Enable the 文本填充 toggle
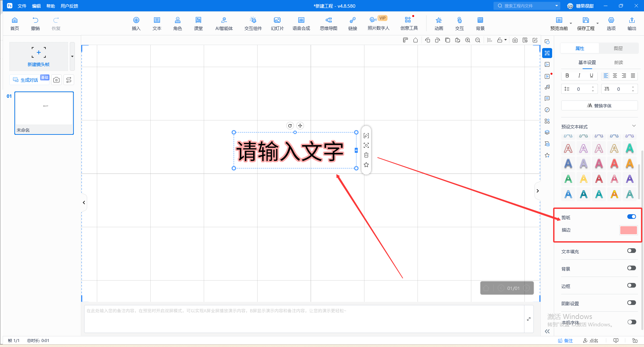The height and width of the screenshot is (347, 644). pyautogui.click(x=631, y=251)
